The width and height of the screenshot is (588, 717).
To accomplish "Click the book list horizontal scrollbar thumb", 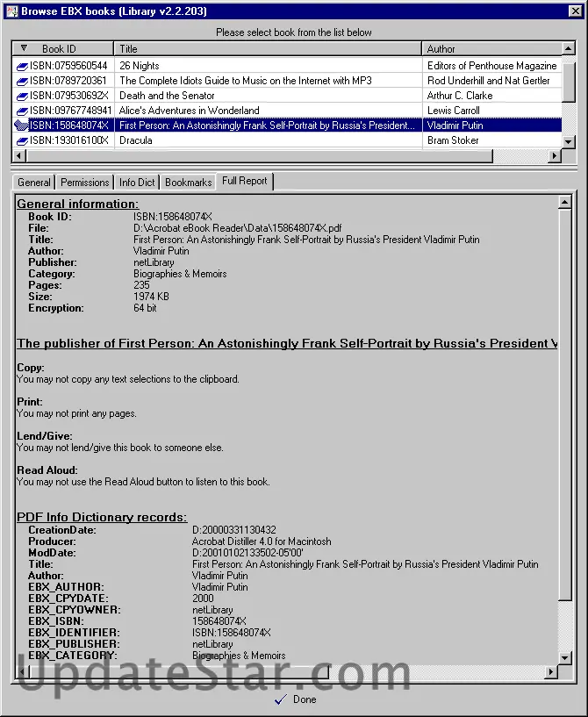I will pyautogui.click(x=259, y=155).
